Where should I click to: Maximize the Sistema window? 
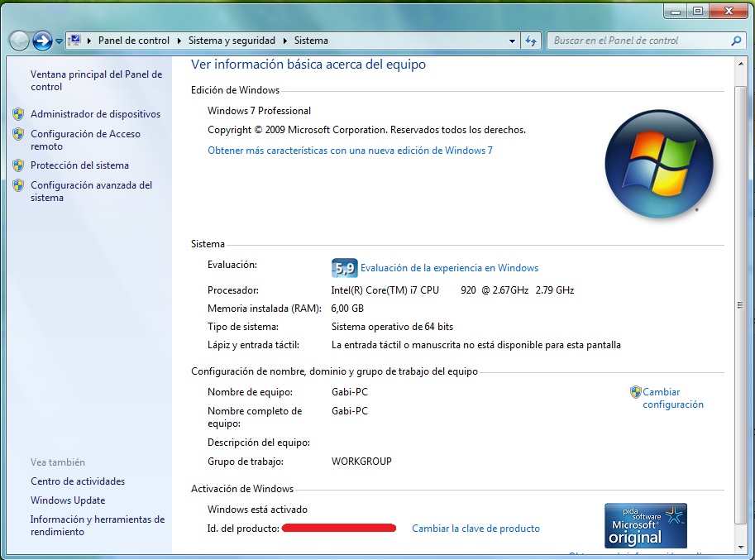pos(698,11)
